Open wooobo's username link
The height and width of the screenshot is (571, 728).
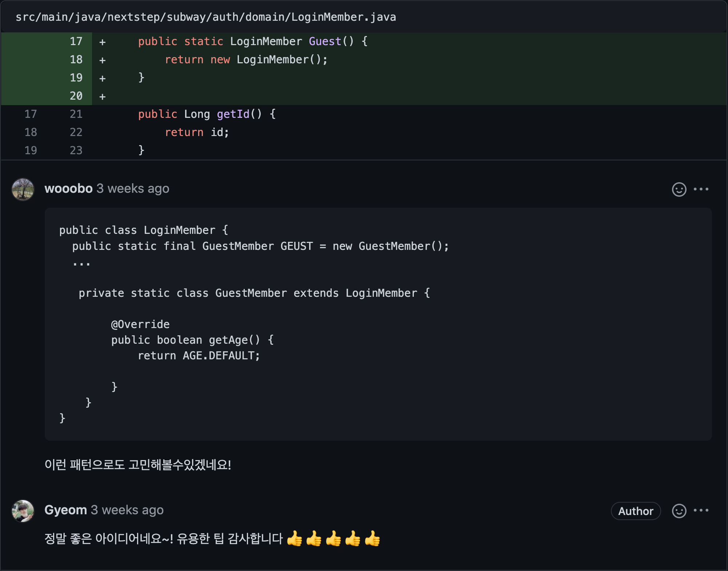[68, 188]
